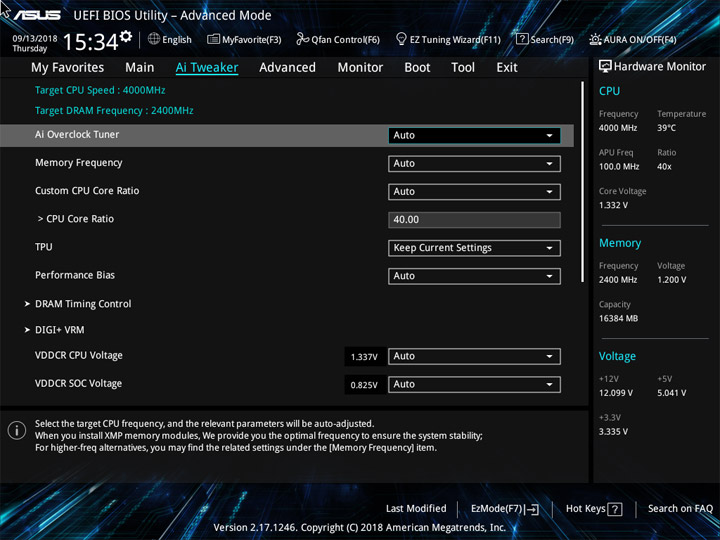Click the 1.332 V core voltage value
This screenshot has height=540, width=720.
613,205
